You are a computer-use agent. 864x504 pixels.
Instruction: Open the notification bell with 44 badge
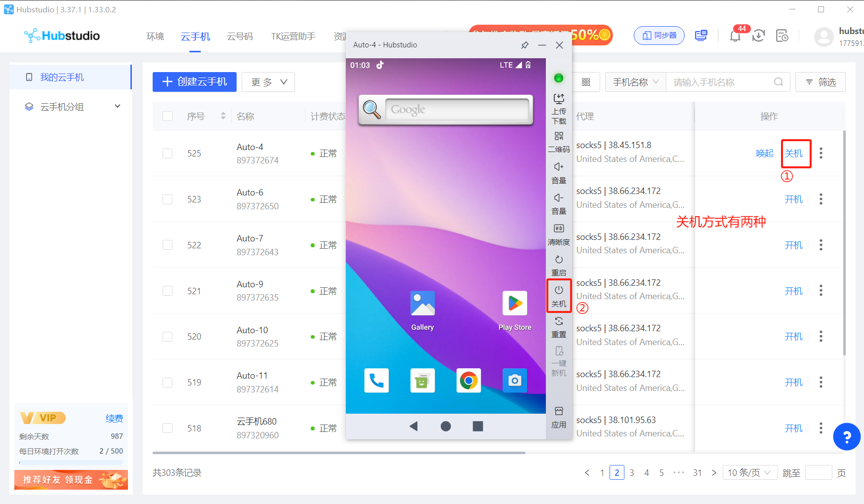tap(735, 36)
